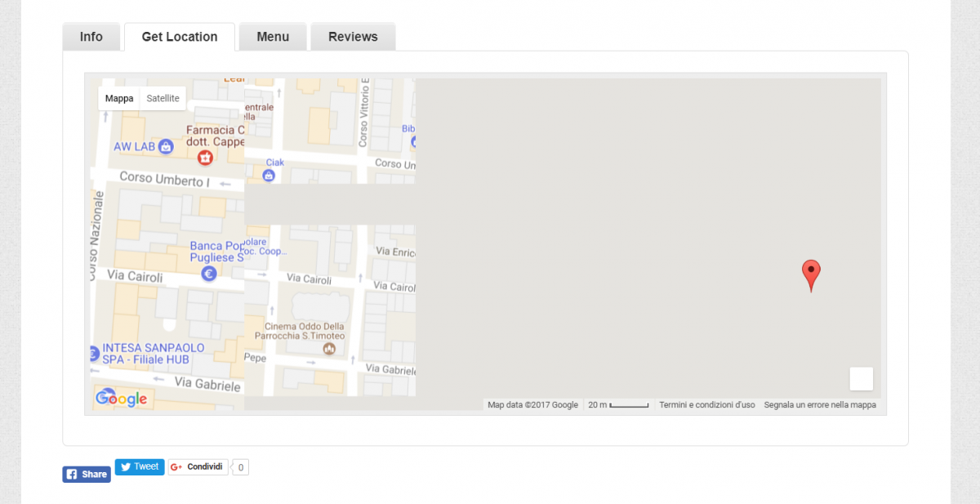Click the white map control square
The image size is (980, 504).
point(862,379)
